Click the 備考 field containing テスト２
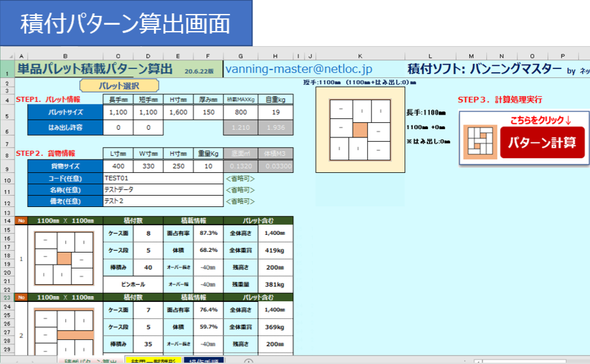The width and height of the screenshot is (590, 364). [x=163, y=201]
